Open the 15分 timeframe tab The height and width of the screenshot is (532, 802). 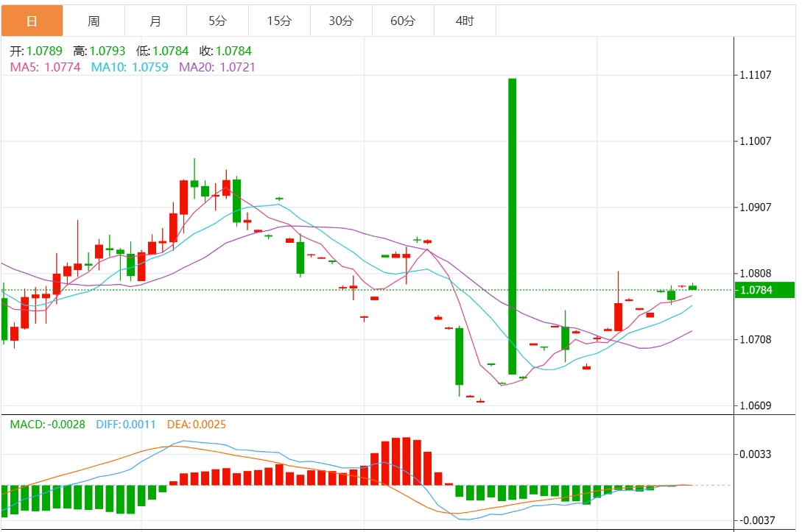279,21
